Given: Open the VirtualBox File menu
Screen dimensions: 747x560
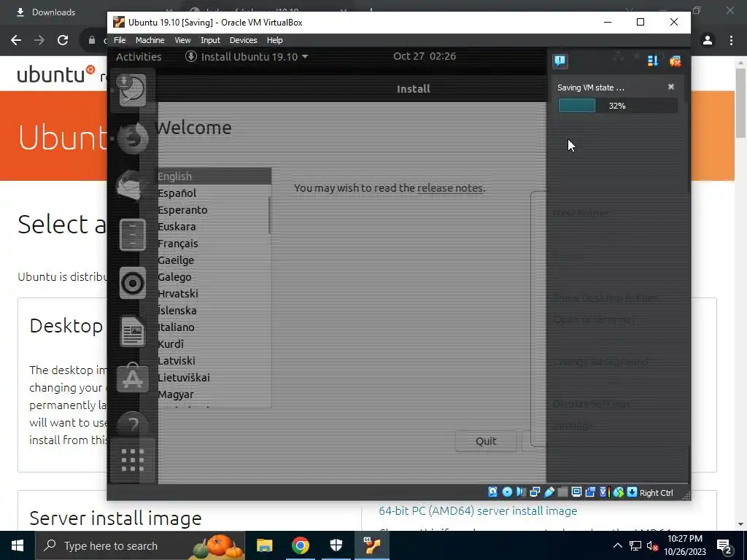Looking at the screenshot, I should click(x=120, y=40).
